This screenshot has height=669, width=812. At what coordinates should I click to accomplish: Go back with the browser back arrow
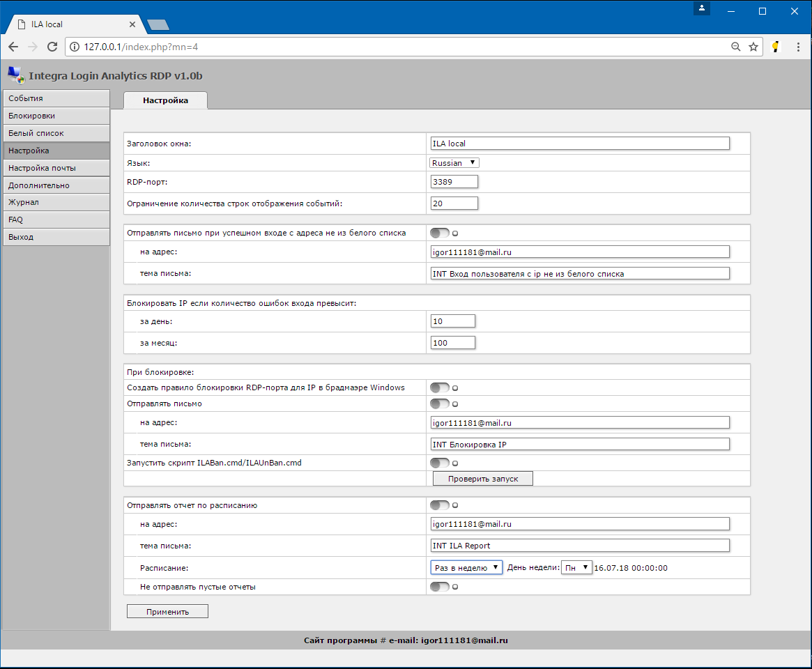(13, 47)
